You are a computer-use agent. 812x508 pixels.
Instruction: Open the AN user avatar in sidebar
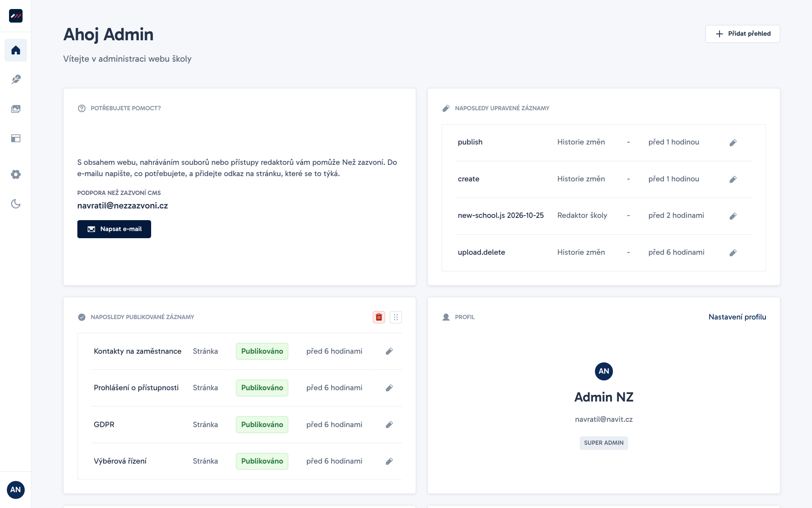pos(16,490)
